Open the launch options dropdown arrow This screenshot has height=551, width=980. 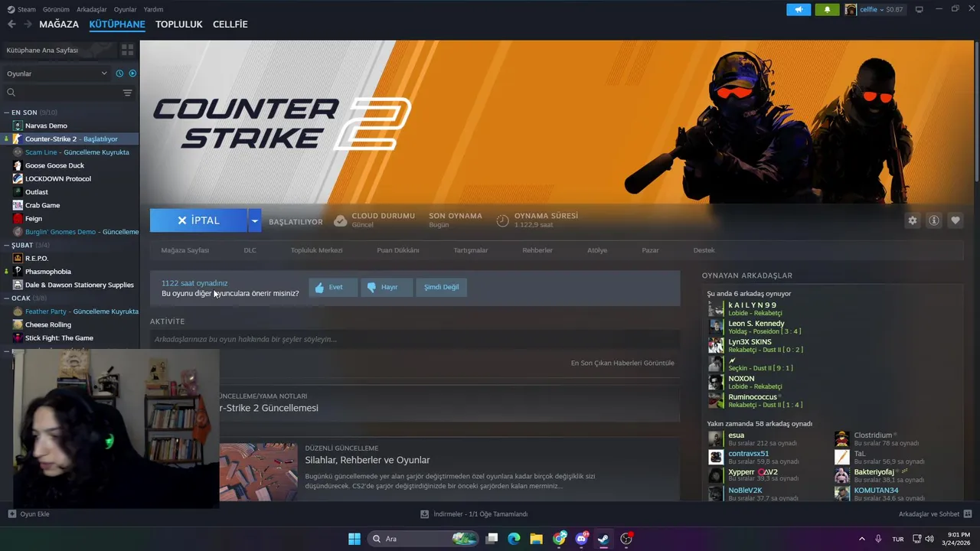pos(254,220)
